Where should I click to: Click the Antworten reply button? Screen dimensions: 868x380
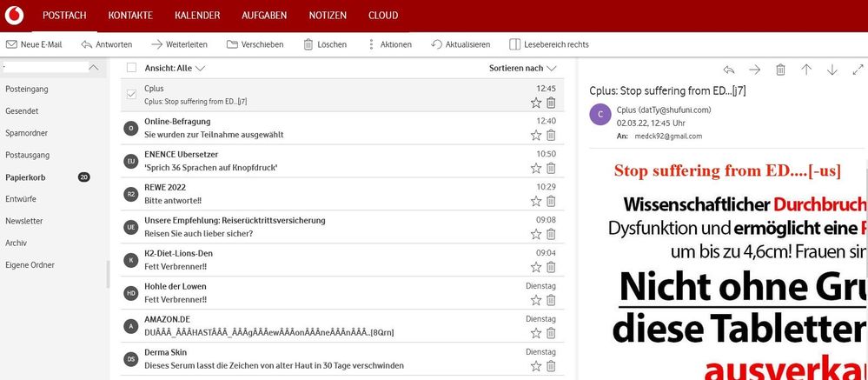click(106, 44)
